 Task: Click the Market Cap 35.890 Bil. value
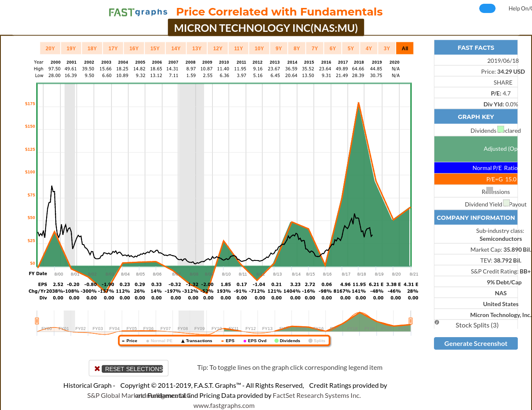point(517,250)
